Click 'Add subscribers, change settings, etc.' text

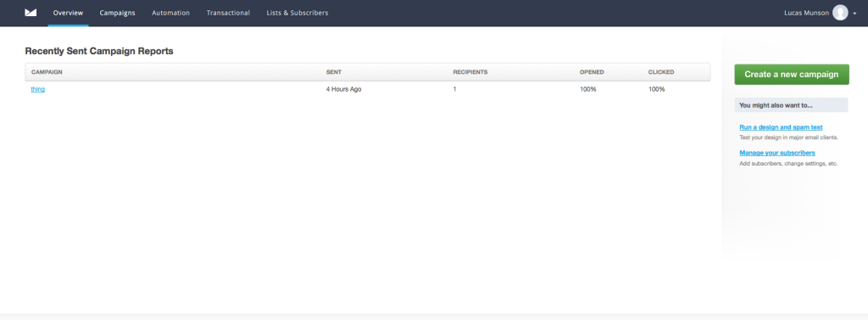point(789,164)
